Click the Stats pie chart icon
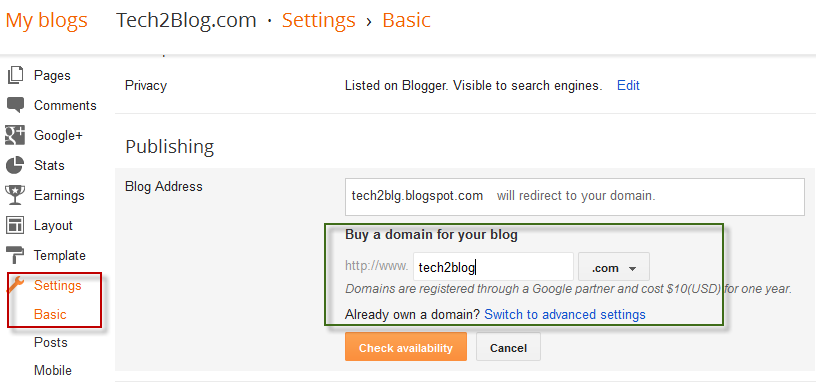This screenshot has height=383, width=816. point(15,165)
